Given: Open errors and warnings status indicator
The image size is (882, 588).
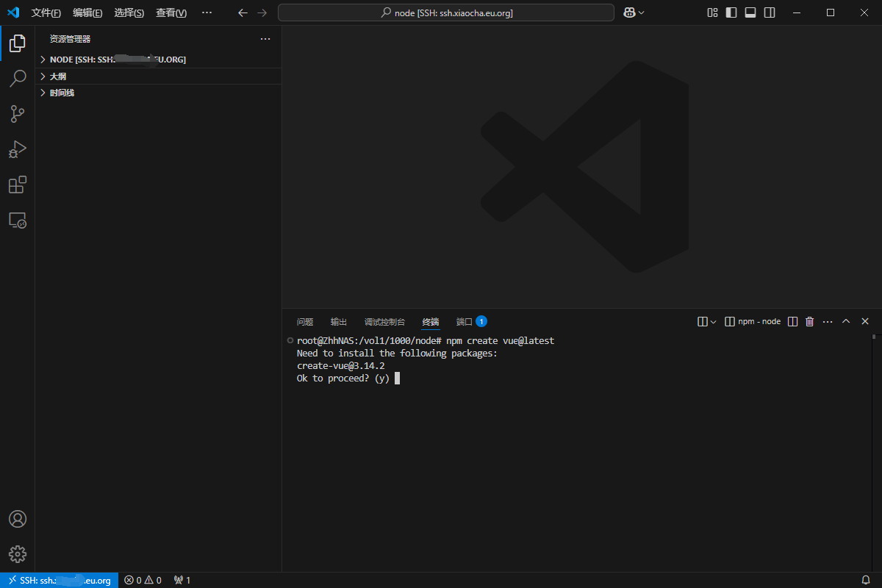Looking at the screenshot, I should pyautogui.click(x=143, y=580).
